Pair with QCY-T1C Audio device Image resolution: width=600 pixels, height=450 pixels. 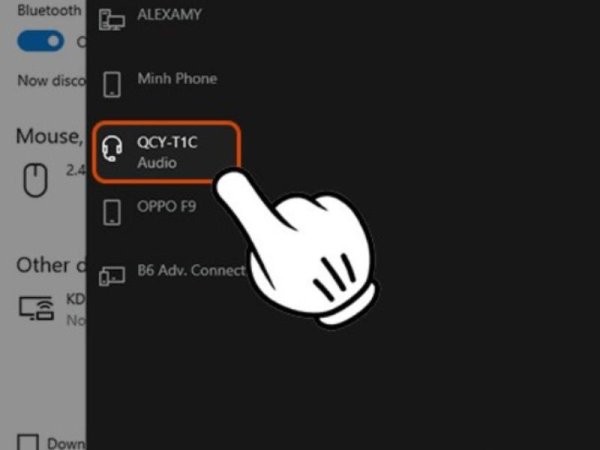coord(166,152)
